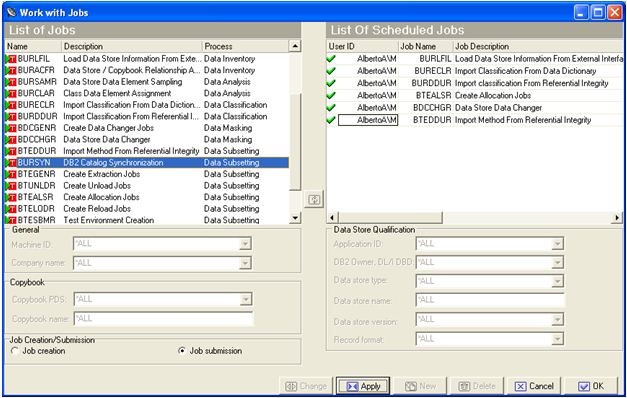
Task: Open the Machine ID dropdown
Action: point(245,244)
